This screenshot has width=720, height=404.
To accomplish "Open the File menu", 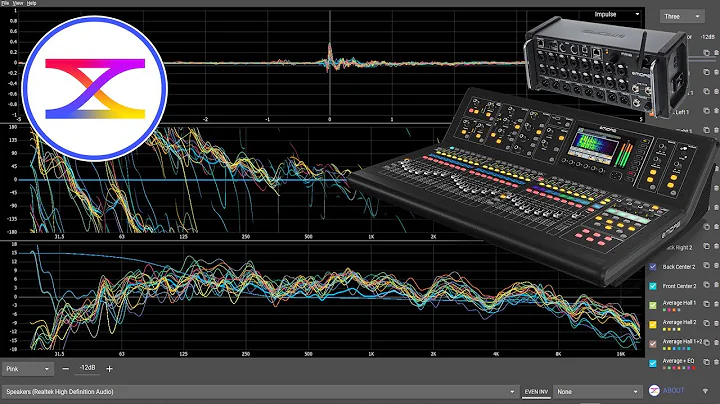I will (x=5, y=3).
